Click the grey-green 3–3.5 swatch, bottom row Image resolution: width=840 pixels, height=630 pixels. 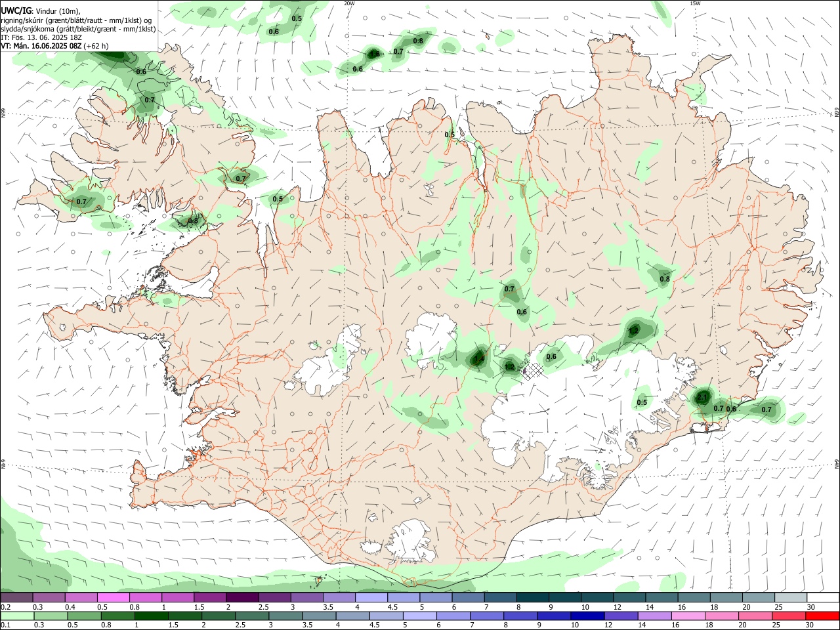[x=285, y=616]
